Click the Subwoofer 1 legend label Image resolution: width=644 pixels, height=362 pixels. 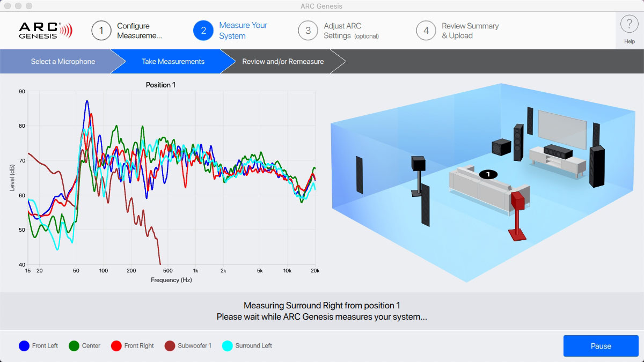tap(194, 346)
